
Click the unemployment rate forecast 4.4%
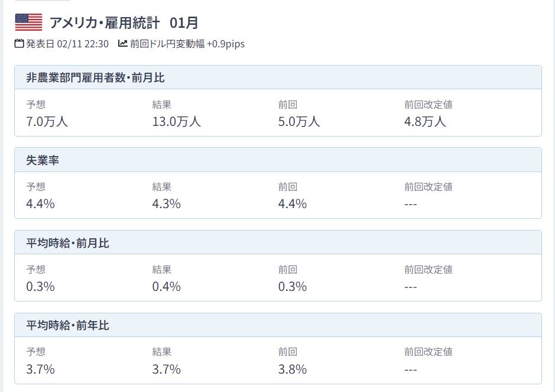point(40,205)
